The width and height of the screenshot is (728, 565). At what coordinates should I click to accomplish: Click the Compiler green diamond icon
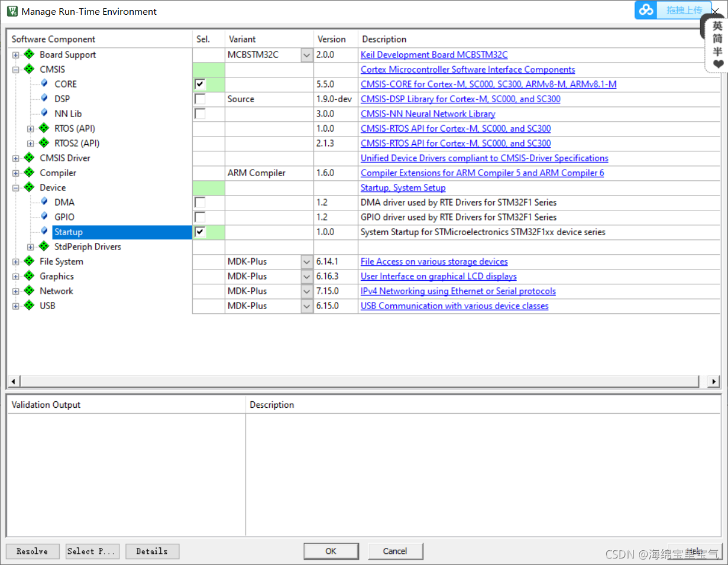[x=29, y=173]
